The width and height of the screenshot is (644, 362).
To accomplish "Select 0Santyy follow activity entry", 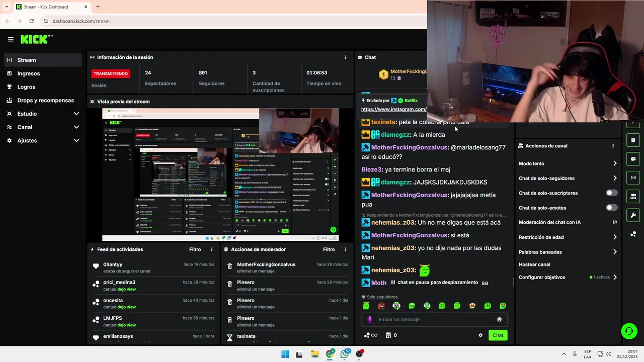I will [153, 267].
